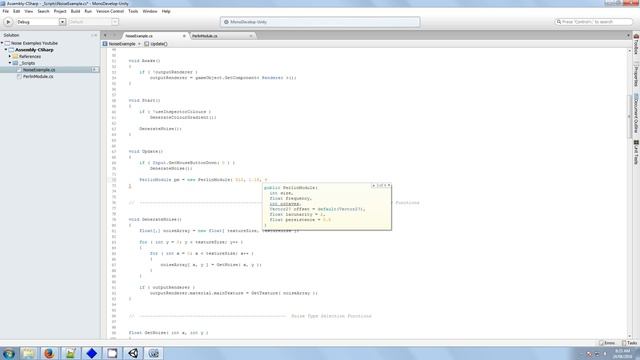Open the Run menu
This screenshot has width=640, height=360.
[x=88, y=11]
